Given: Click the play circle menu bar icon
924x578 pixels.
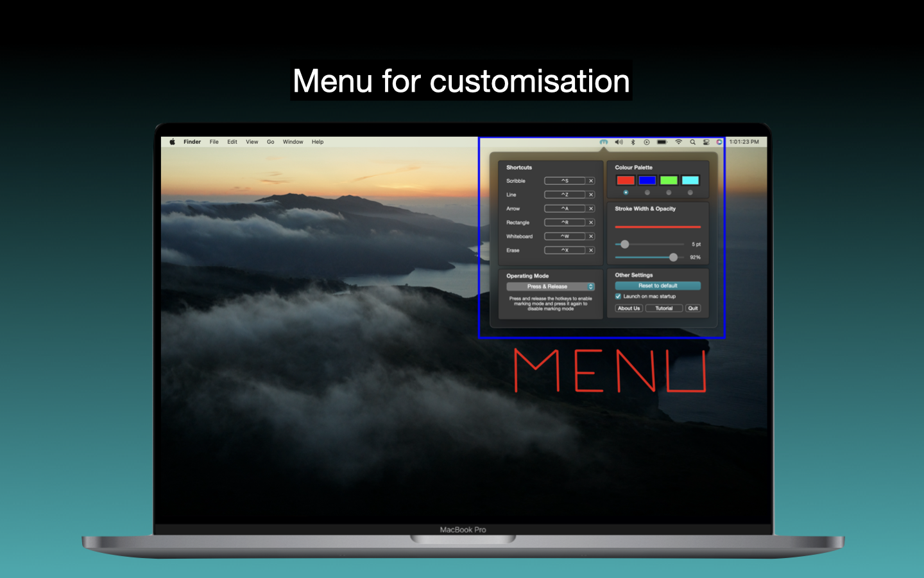Looking at the screenshot, I should (647, 142).
